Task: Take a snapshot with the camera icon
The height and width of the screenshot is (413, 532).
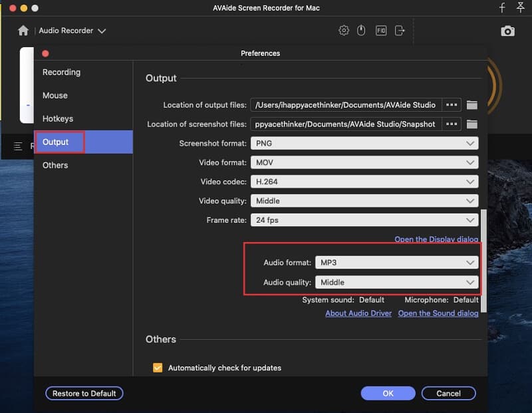Action: (507, 31)
